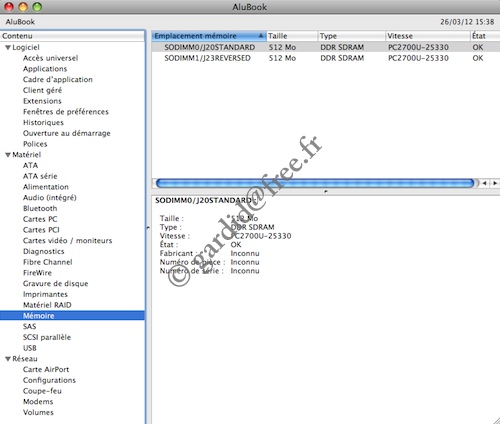
Task: Click the Fabricant Inconnu detail value
Action: point(245,253)
